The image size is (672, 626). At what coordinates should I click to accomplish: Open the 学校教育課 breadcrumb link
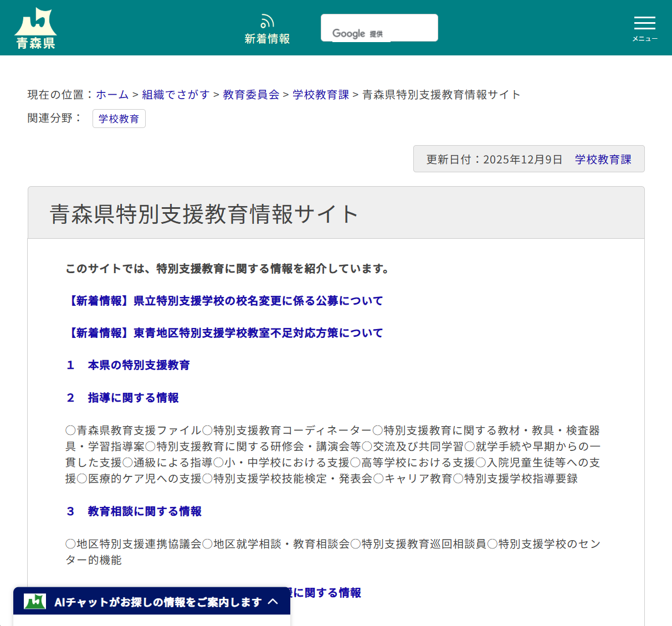coord(320,95)
